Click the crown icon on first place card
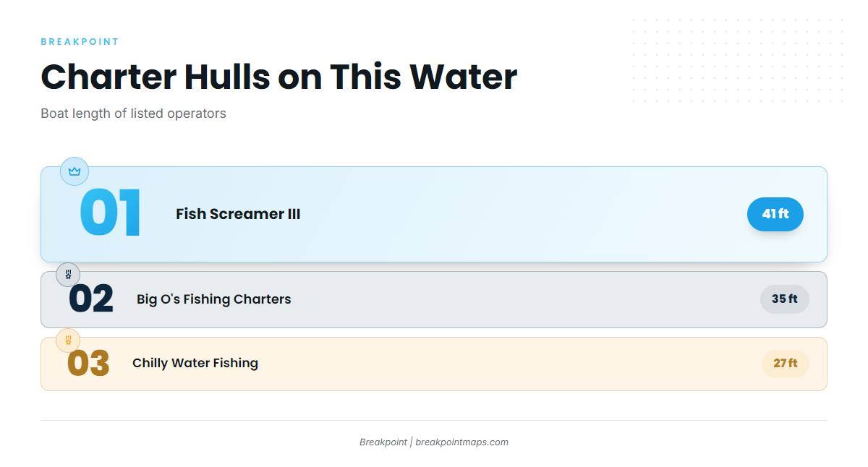The image size is (868, 467). pos(75,171)
